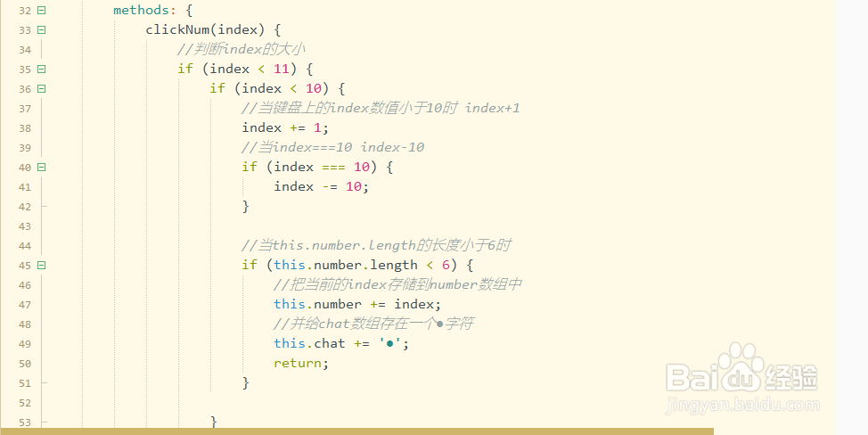Click the comment '//当index===10 index-10'
This screenshot has width=868, height=435.
pos(333,147)
